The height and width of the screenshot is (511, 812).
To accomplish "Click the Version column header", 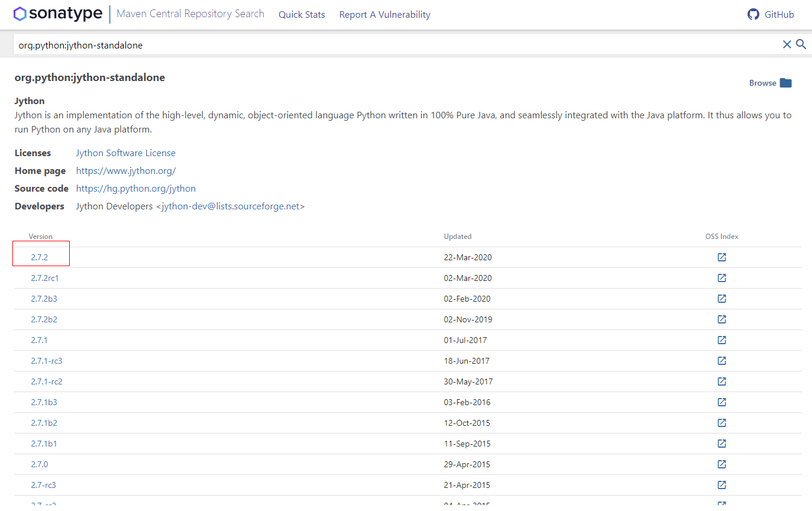I will coord(40,236).
